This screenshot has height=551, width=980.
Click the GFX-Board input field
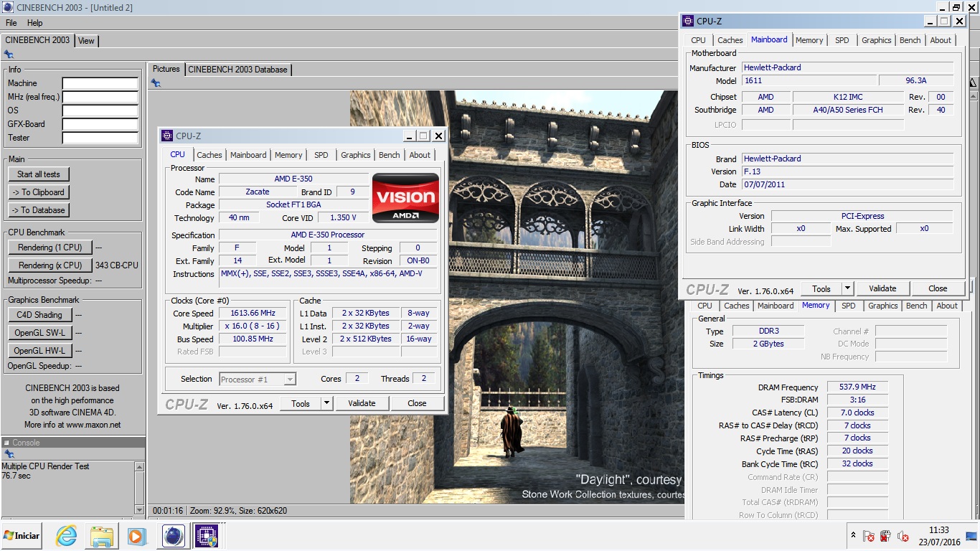pyautogui.click(x=100, y=124)
